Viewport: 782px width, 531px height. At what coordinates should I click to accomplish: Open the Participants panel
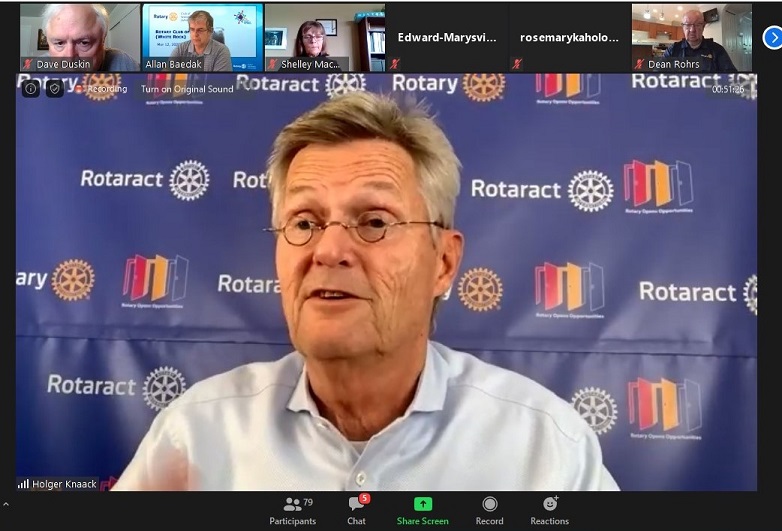(x=292, y=510)
